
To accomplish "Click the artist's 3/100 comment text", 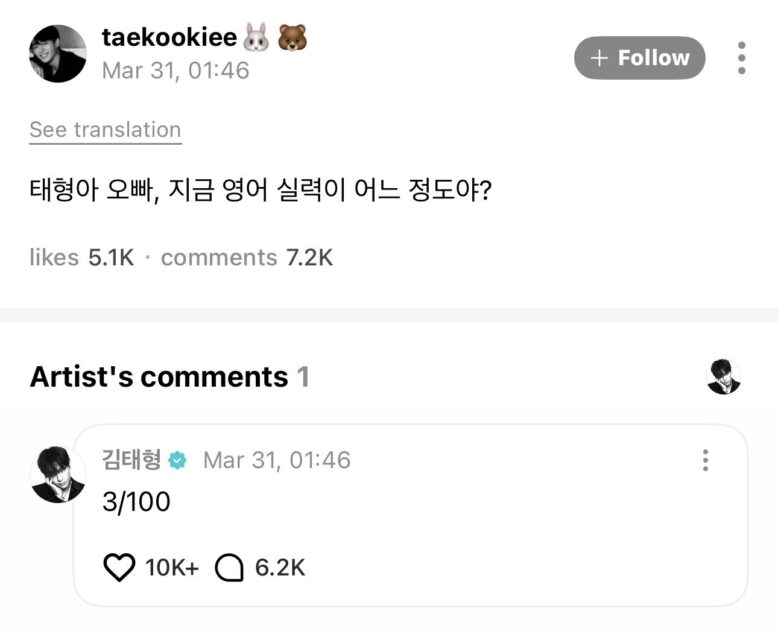I will 137,502.
